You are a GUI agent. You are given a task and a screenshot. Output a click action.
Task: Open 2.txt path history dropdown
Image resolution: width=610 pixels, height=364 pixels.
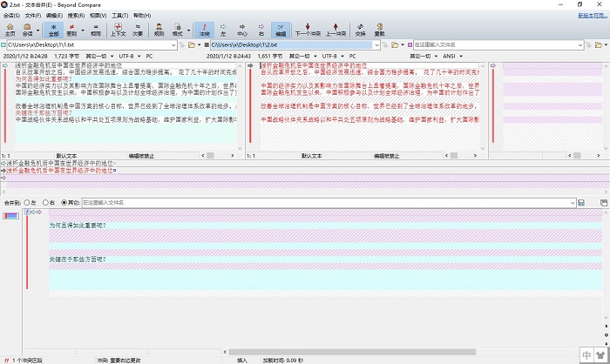point(376,45)
